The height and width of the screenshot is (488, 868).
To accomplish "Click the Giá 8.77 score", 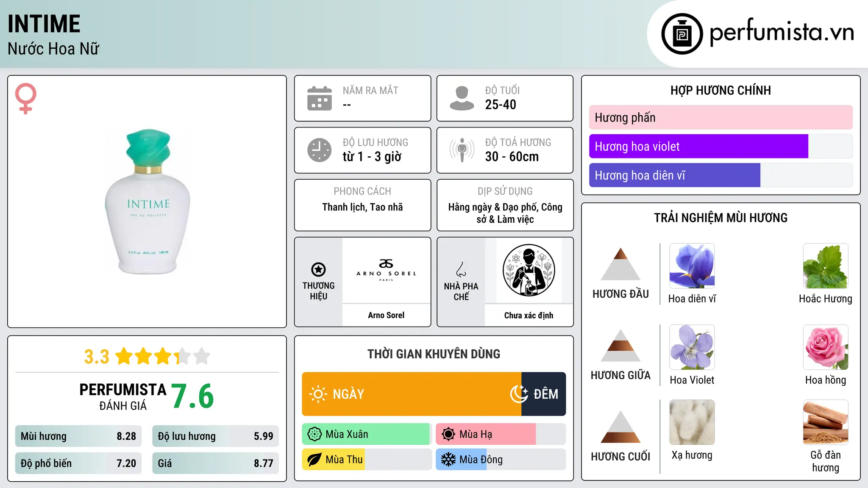I will [215, 463].
